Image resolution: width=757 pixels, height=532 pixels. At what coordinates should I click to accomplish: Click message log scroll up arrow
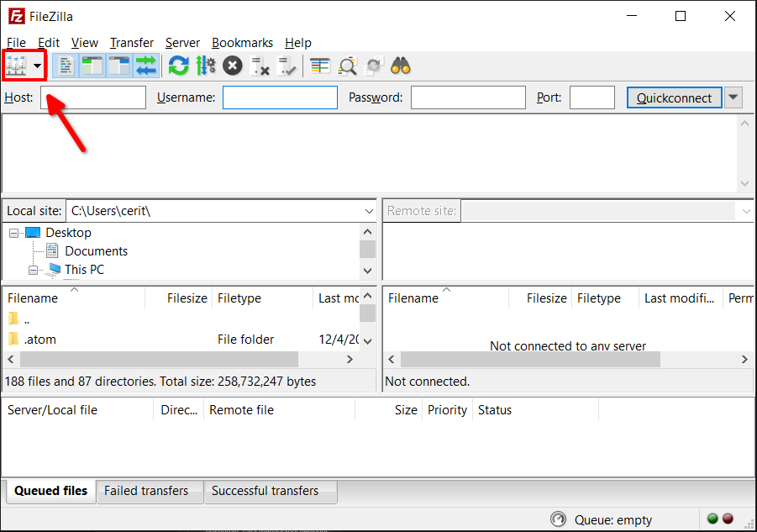coord(744,124)
